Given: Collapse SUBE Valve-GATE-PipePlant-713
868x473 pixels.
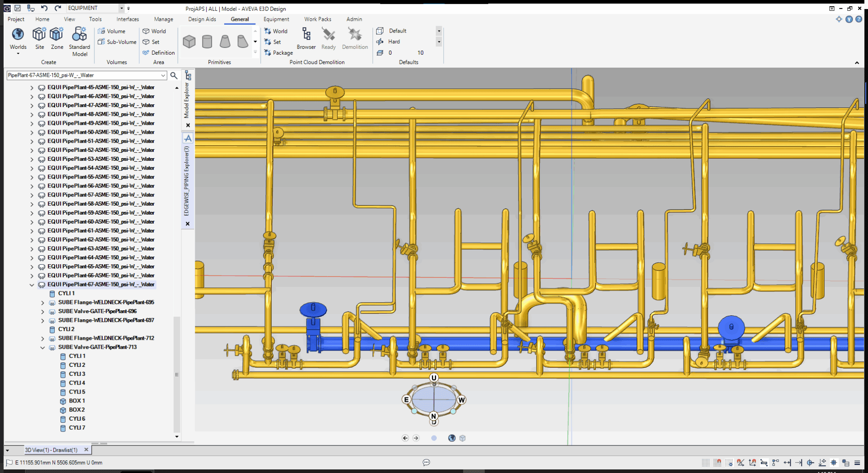Looking at the screenshot, I should click(x=42, y=347).
